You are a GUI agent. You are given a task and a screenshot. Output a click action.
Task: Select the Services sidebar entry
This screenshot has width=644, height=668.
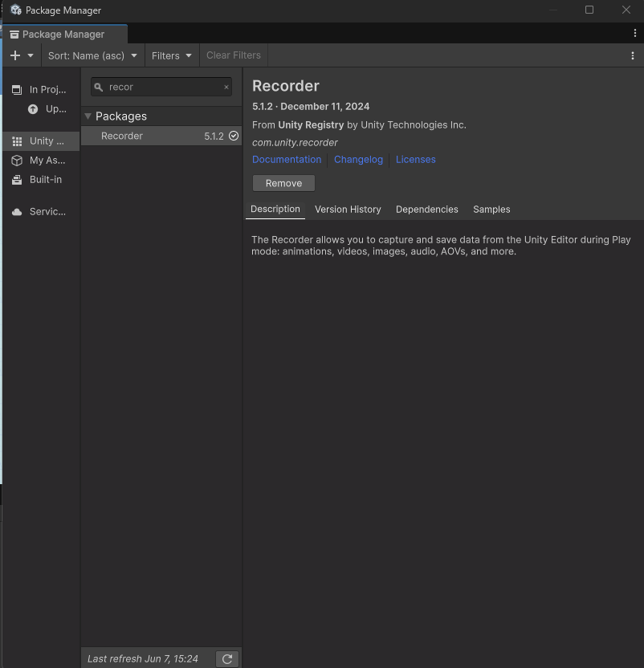41,212
